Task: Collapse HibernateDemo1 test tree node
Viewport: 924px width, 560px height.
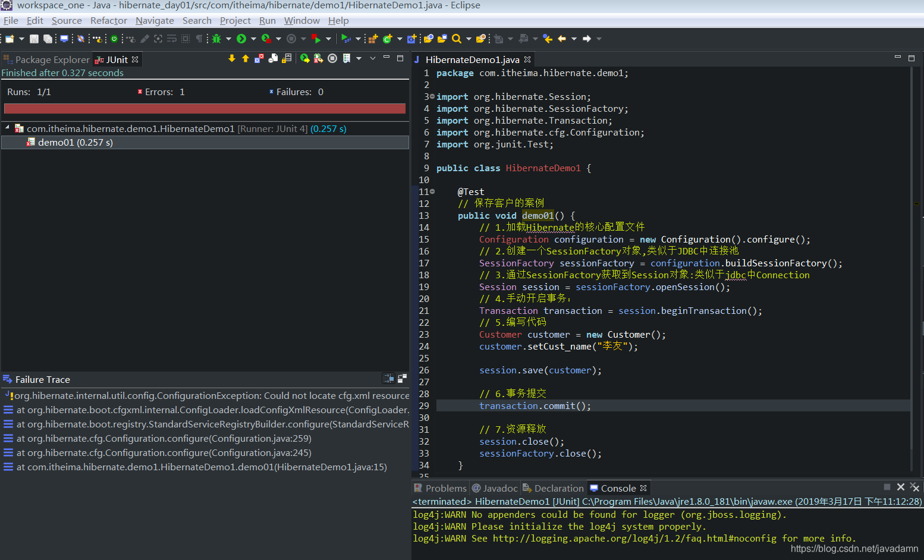Action: (8, 128)
